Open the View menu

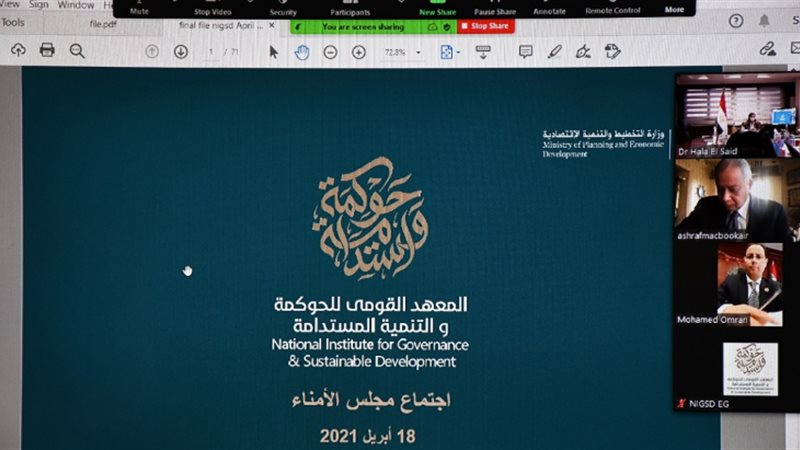[x=10, y=5]
